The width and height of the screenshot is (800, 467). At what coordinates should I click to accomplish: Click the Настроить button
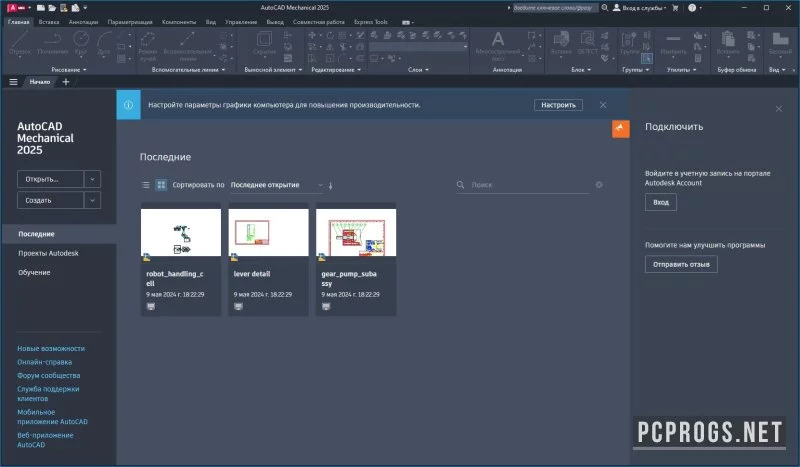[x=558, y=105]
